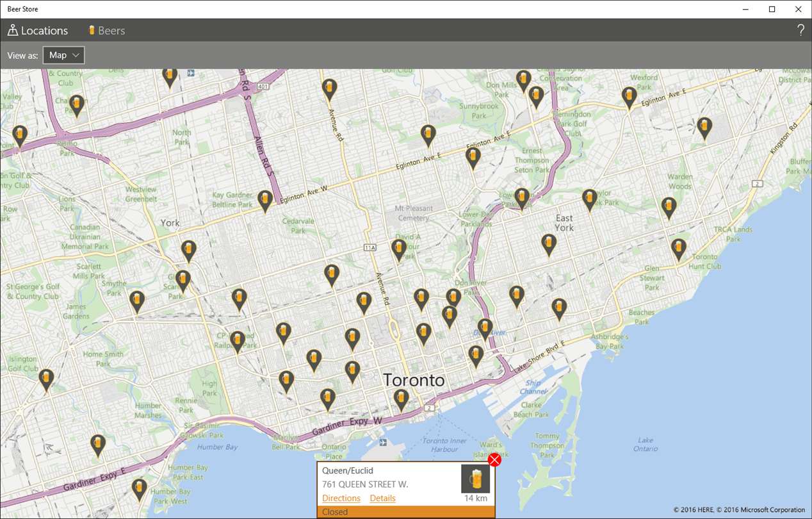
Task: Select the beer pin below the York label
Action: [188, 251]
